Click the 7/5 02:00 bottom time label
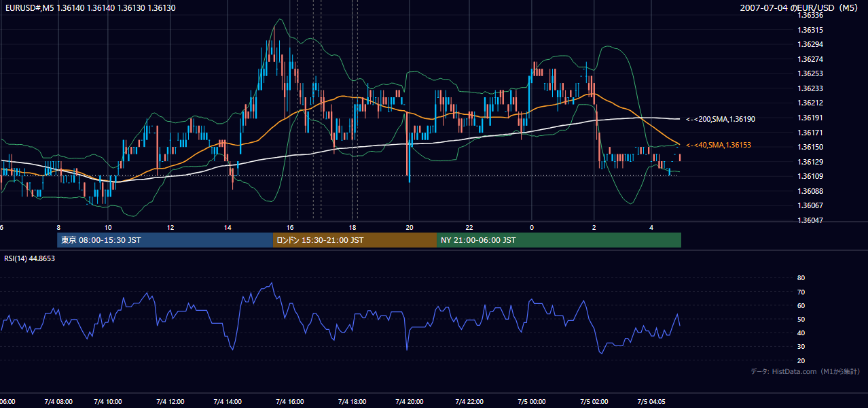The height and width of the screenshot is (408, 868). tap(594, 401)
